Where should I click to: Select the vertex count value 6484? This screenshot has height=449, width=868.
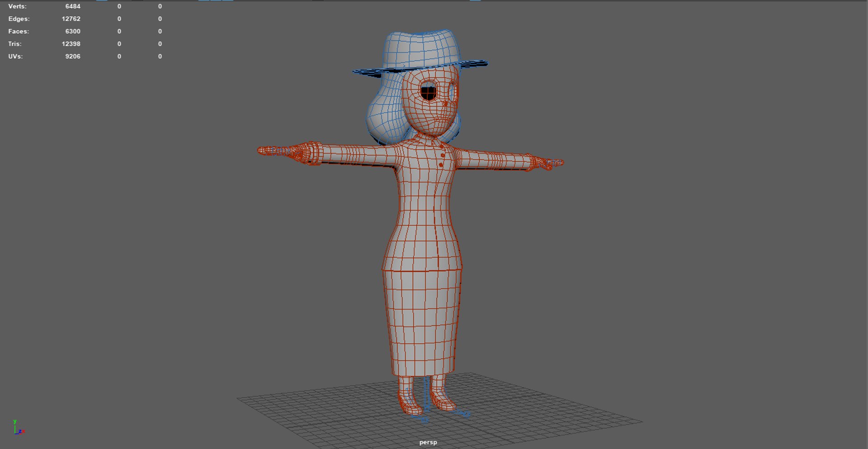(73, 6)
